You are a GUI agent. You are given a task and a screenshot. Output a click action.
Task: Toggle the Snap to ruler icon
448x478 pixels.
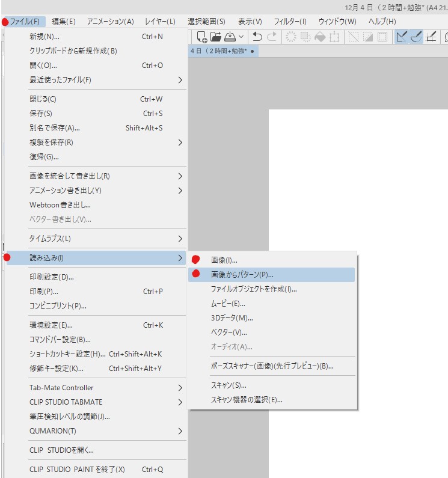[x=402, y=37]
